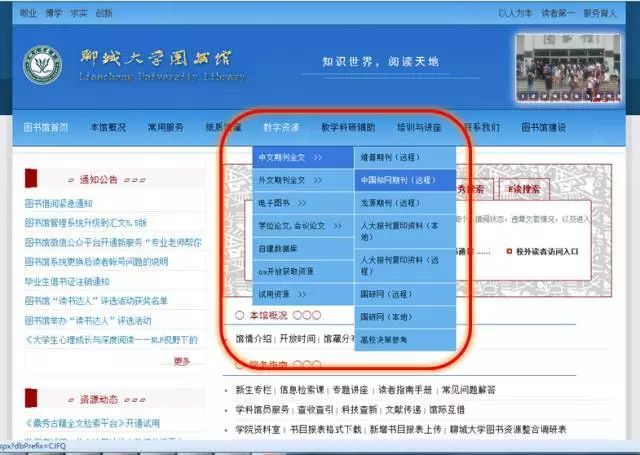Click the 通知公告 section heading
Viewport: 640px width, 455px height.
pyautogui.click(x=98, y=180)
